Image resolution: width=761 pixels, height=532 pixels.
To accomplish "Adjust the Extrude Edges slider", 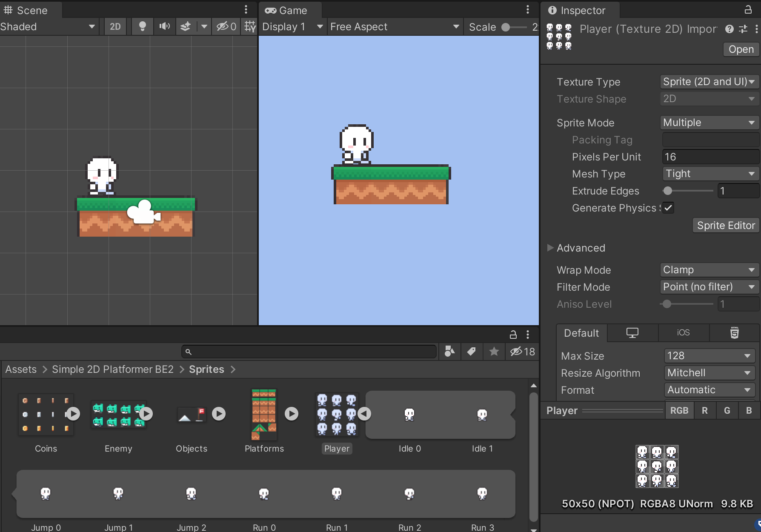I will pos(668,191).
